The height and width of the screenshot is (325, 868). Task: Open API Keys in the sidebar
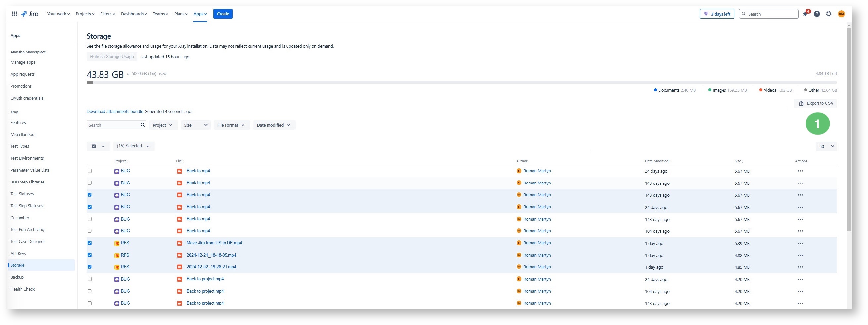pos(18,253)
